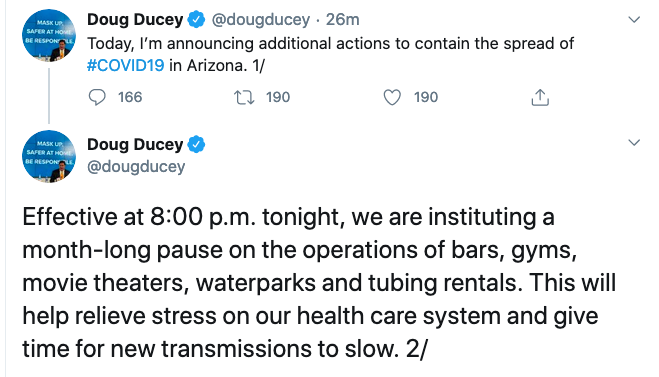
Task: Expand the chevron menu on the second tweet
Action: (634, 142)
